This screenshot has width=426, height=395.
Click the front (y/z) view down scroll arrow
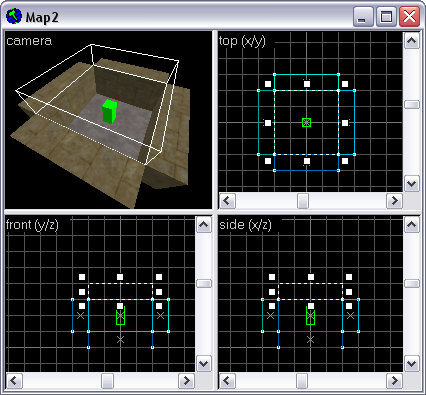(204, 363)
